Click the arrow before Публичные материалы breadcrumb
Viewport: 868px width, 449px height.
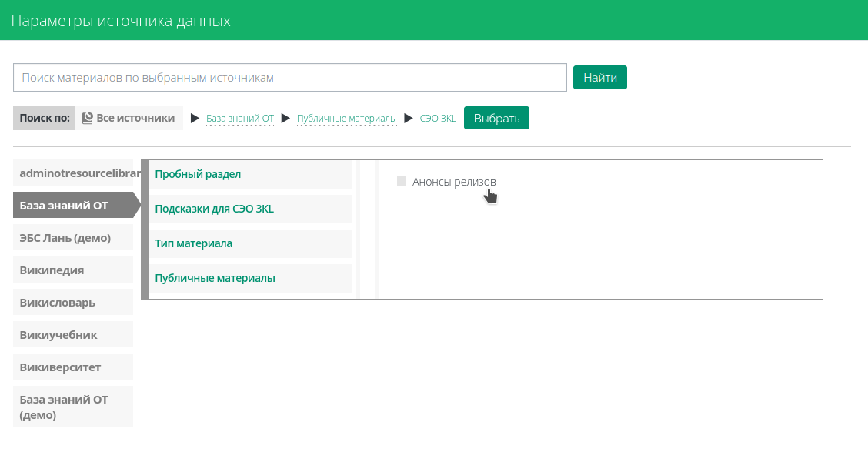point(285,119)
